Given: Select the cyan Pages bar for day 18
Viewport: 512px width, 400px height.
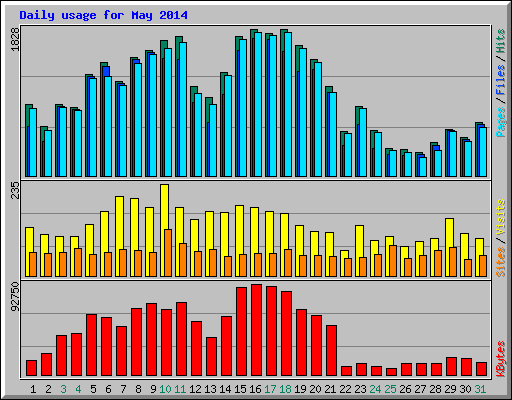Looking at the screenshot, I should click(288, 104).
